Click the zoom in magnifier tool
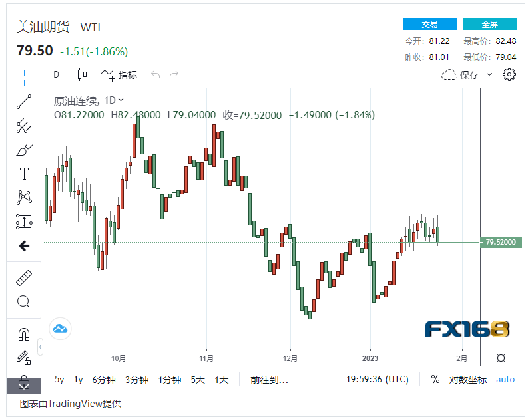 pos(24,302)
